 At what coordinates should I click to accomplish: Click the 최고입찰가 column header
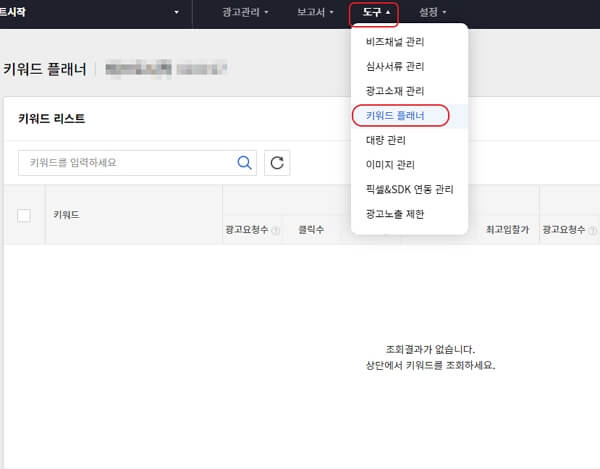[x=507, y=230]
